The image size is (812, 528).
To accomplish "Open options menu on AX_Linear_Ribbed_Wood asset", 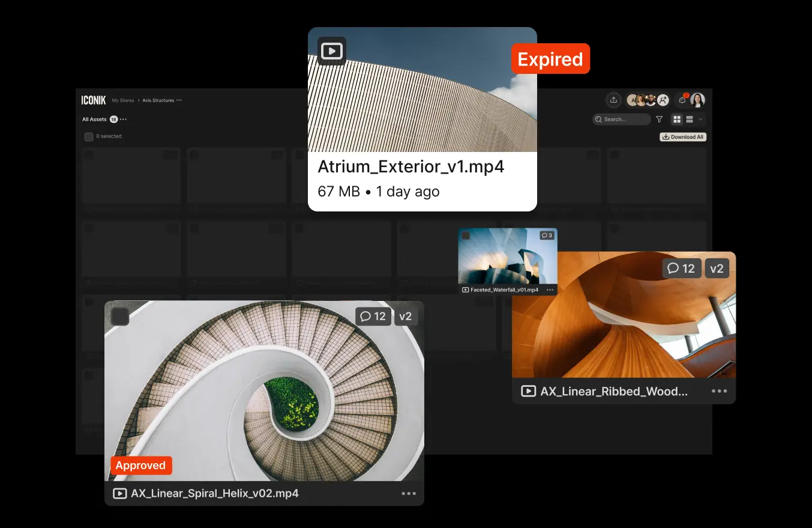I will click(719, 391).
